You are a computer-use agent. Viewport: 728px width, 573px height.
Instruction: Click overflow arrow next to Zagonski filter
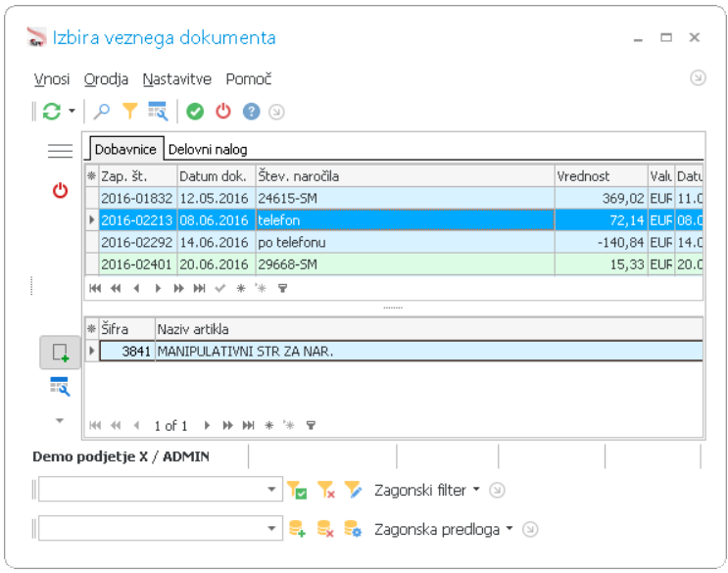click(497, 490)
